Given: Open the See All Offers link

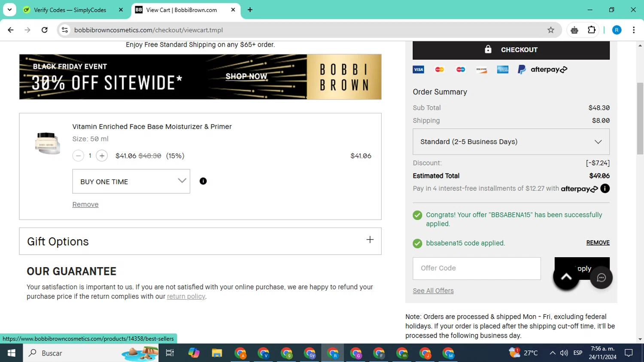Looking at the screenshot, I should [433, 291].
